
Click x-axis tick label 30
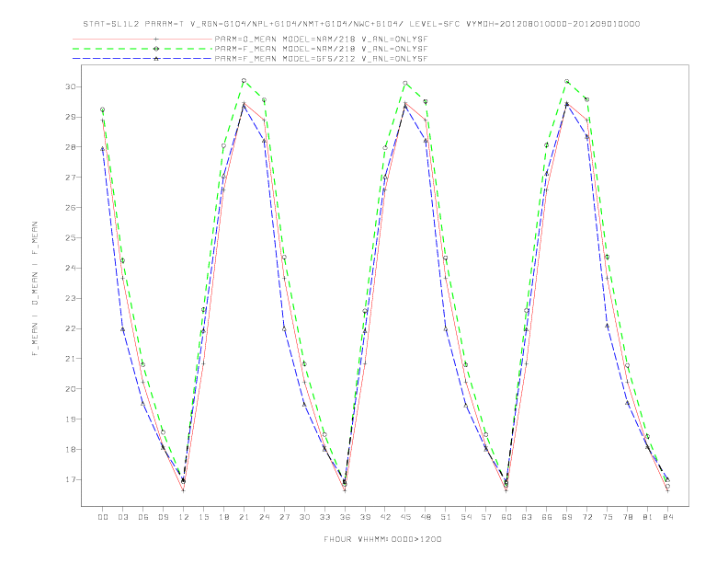(x=304, y=517)
